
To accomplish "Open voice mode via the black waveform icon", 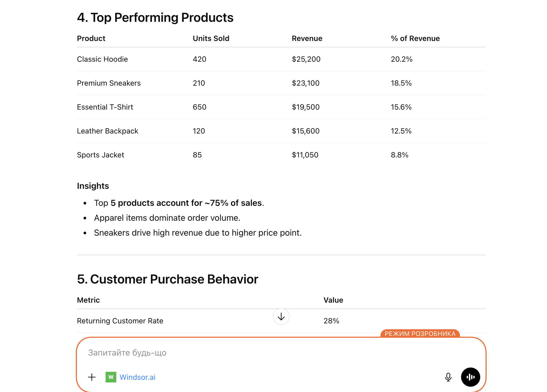I will [470, 377].
